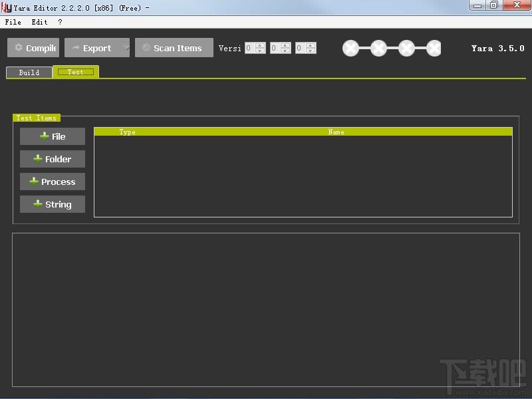Click the green plus icon beside String

(38, 204)
